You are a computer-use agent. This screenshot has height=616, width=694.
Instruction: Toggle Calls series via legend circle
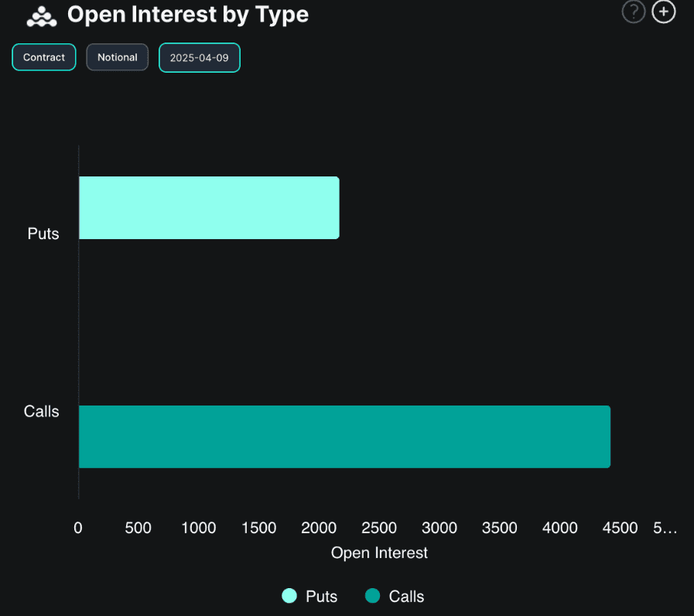[x=372, y=596]
